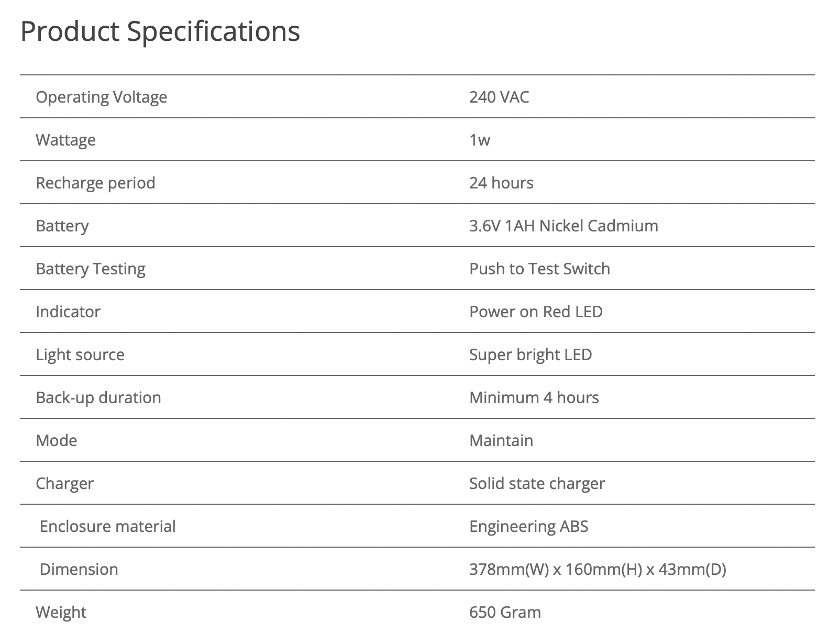Viewport: 840px width, 644px height.
Task: Click the 24 hours value
Action: point(501,183)
